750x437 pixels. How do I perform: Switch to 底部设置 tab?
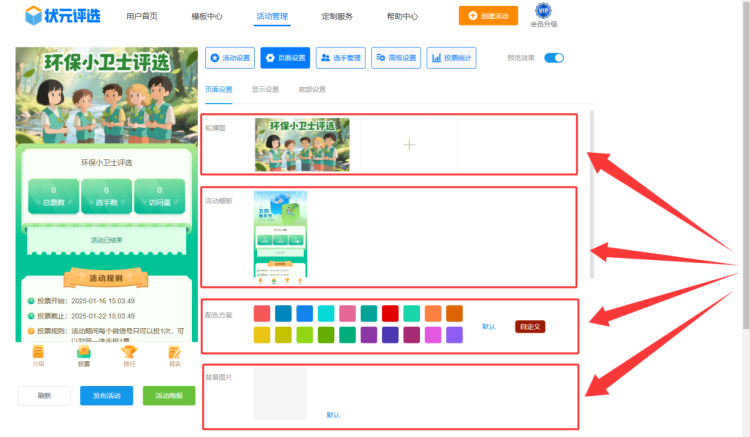[x=311, y=90]
